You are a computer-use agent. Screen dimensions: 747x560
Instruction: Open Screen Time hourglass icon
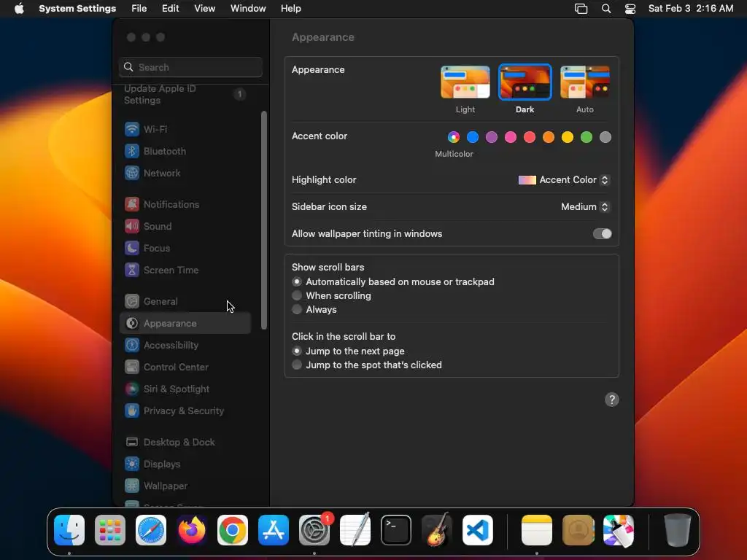tap(132, 270)
